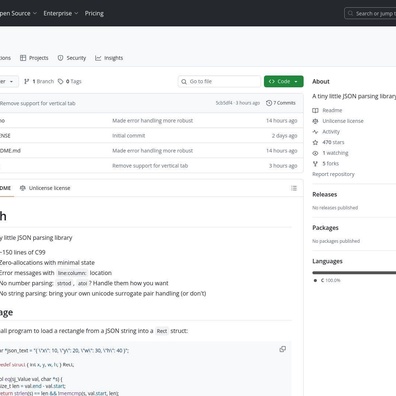Click the C language color dot

(315, 280)
